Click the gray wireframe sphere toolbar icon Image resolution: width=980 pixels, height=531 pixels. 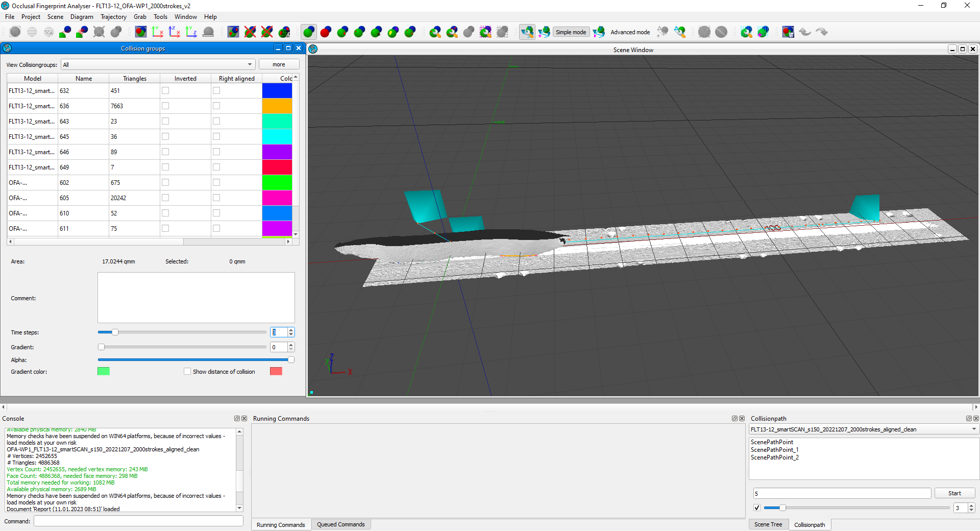coord(15,32)
